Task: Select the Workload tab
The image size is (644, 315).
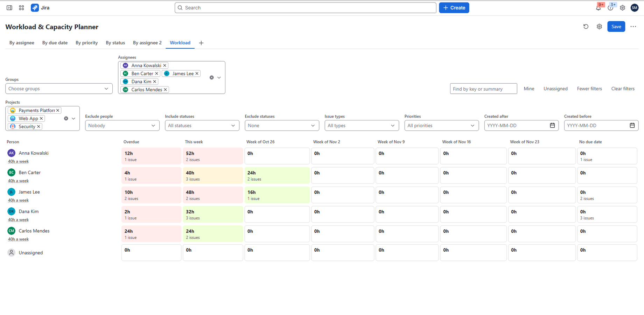Action: pos(180,43)
